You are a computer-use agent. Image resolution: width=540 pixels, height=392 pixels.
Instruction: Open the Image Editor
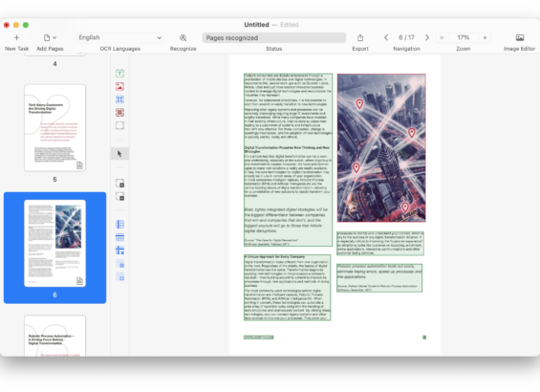[520, 37]
